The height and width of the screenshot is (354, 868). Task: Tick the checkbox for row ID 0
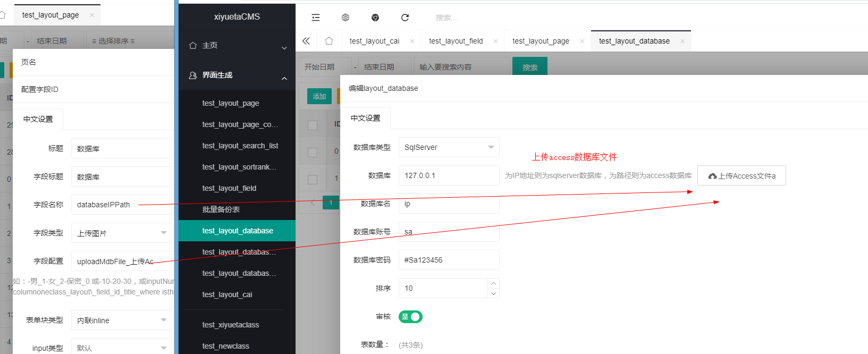tap(313, 152)
